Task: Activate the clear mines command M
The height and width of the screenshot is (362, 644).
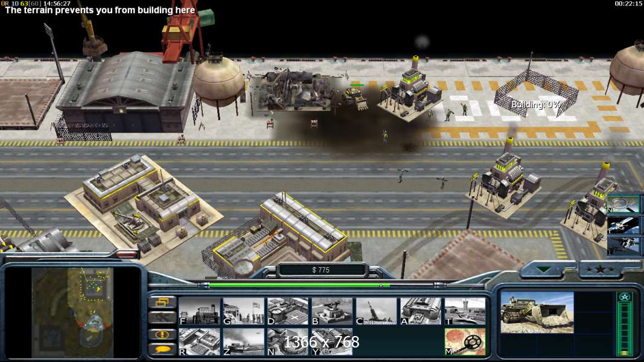Action: [x=465, y=341]
